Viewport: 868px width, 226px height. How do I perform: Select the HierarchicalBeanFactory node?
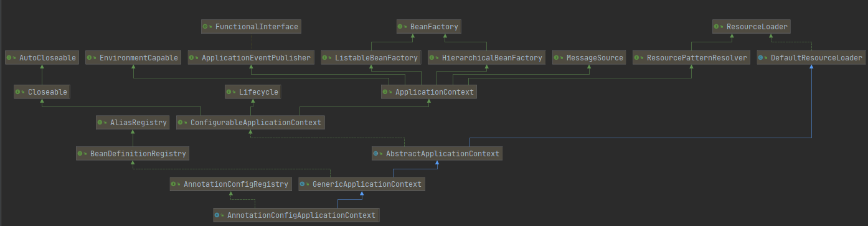coord(487,58)
